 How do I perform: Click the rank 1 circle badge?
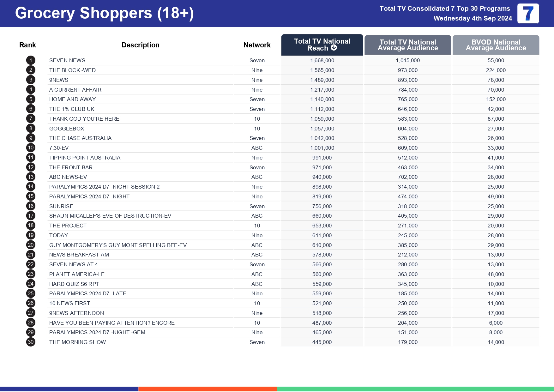pyautogui.click(x=31, y=60)
